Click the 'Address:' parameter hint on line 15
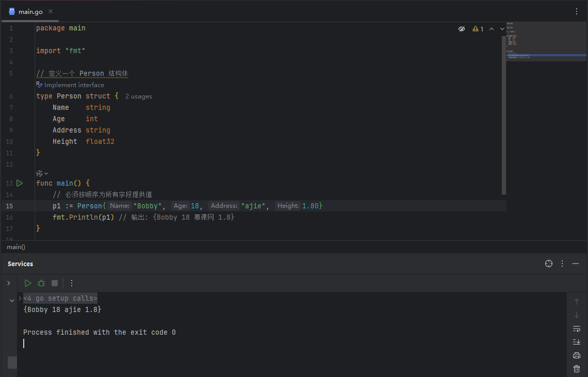This screenshot has width=588, height=377. pos(224,206)
